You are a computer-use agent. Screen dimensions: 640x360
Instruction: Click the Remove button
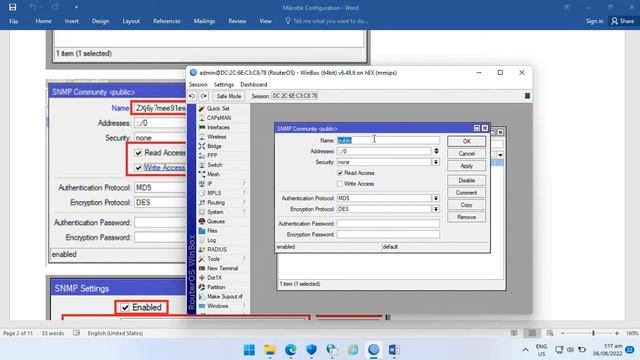tap(467, 217)
